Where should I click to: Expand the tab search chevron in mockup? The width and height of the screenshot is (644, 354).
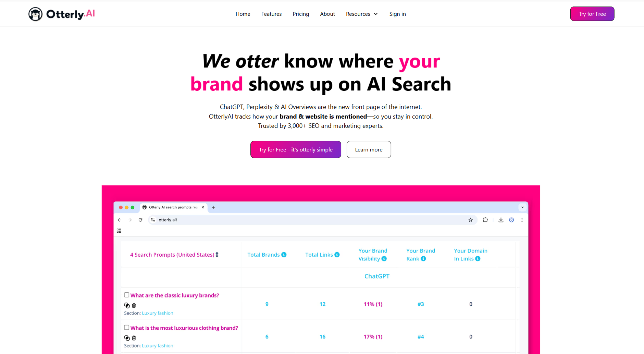tap(522, 207)
